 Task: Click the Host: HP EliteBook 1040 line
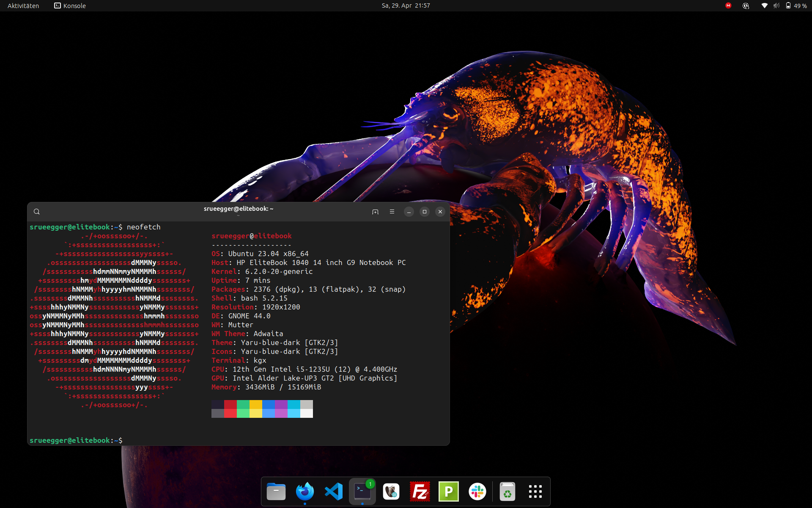pyautogui.click(x=309, y=262)
